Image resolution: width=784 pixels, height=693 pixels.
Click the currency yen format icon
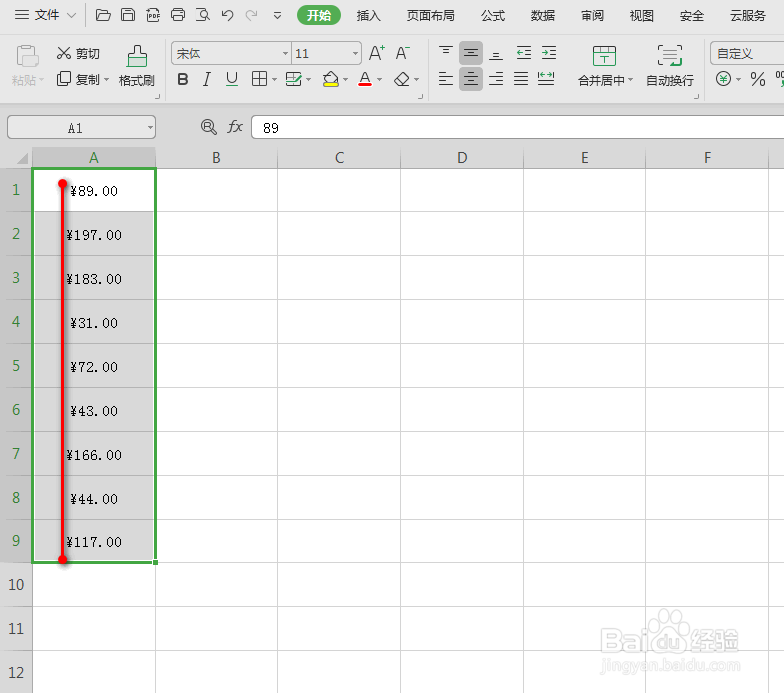tap(723, 79)
